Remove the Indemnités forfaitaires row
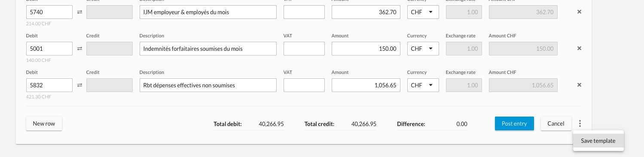 [x=579, y=49]
